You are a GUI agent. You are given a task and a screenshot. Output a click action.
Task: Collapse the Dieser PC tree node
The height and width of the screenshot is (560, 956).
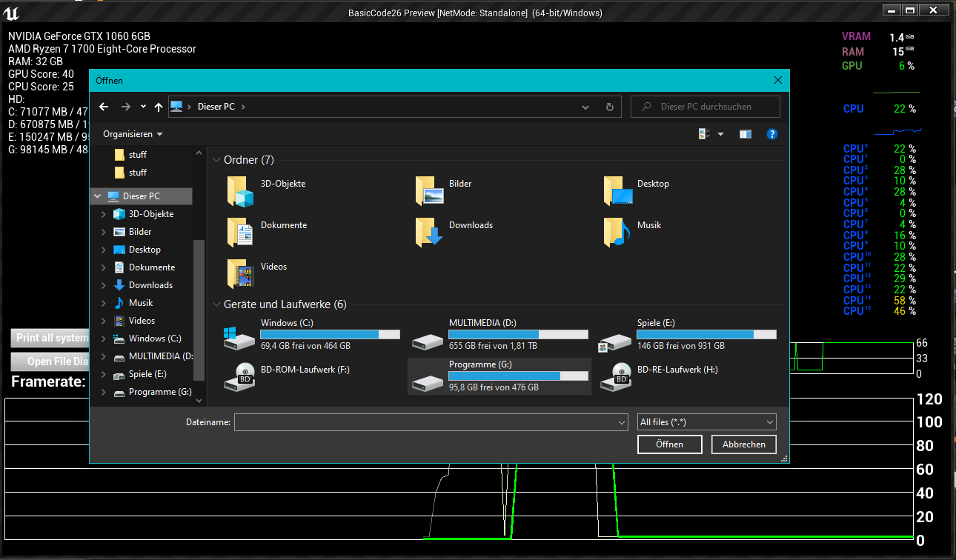pos(98,196)
